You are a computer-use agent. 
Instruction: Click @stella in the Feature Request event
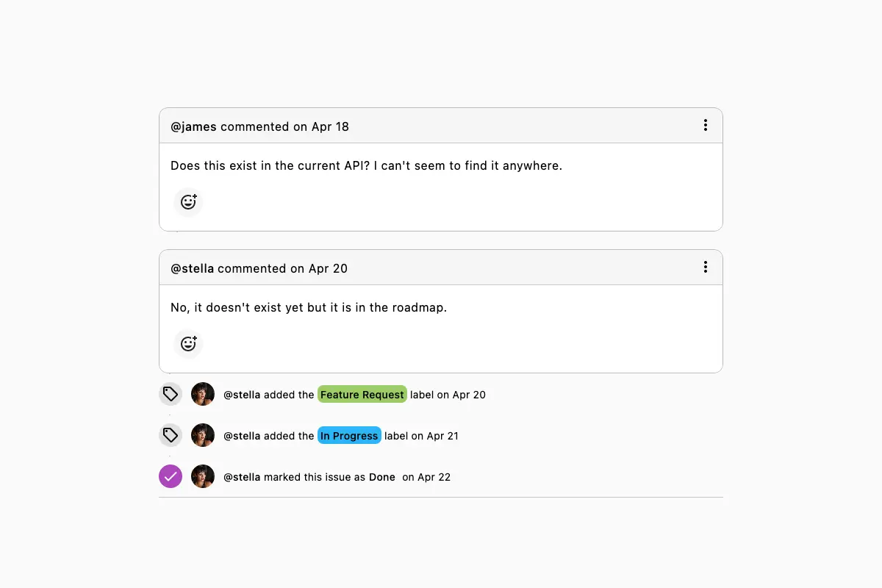[242, 395]
